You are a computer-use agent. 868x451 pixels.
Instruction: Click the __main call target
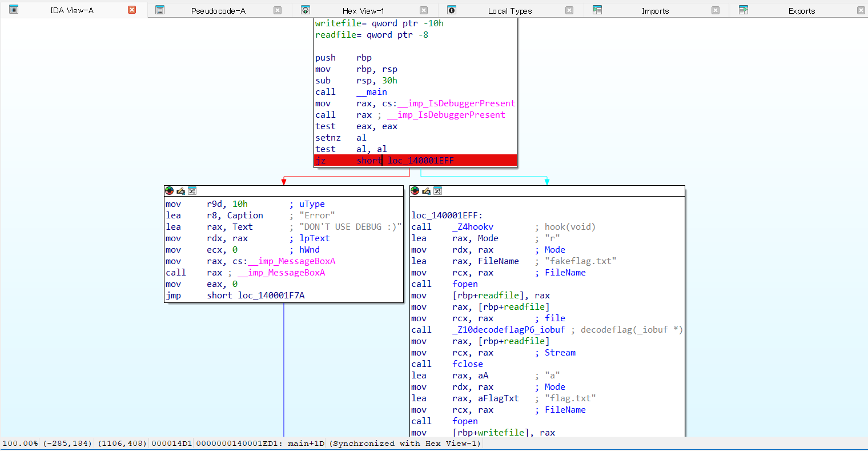pyautogui.click(x=372, y=92)
